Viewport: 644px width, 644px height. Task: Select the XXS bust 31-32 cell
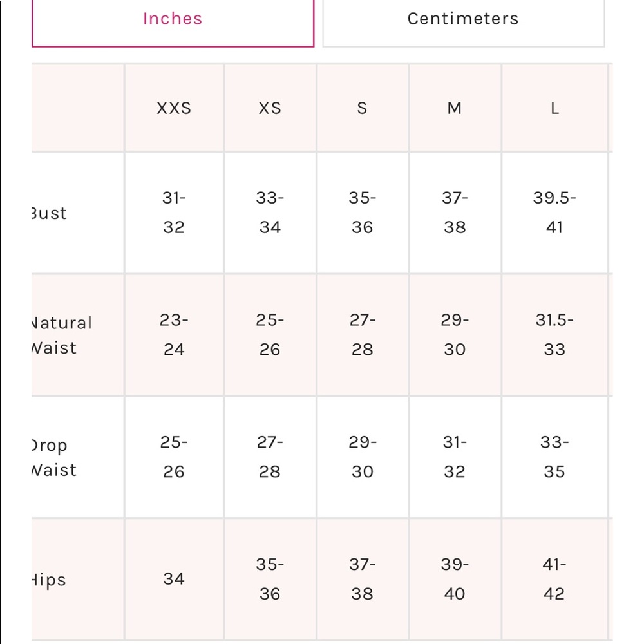click(x=174, y=213)
